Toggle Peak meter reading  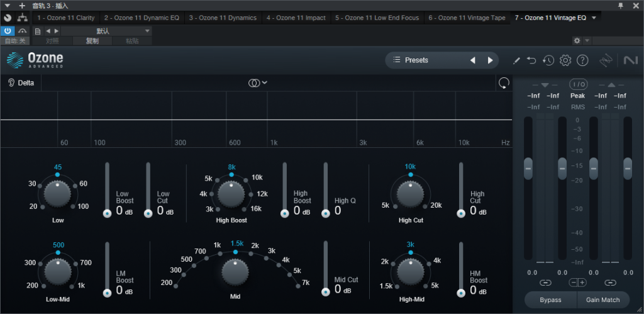click(577, 96)
